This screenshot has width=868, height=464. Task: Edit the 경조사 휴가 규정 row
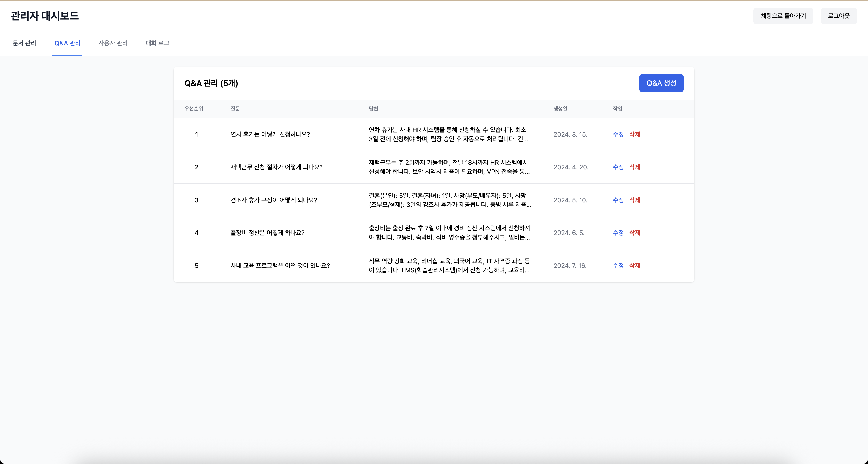[618, 200]
